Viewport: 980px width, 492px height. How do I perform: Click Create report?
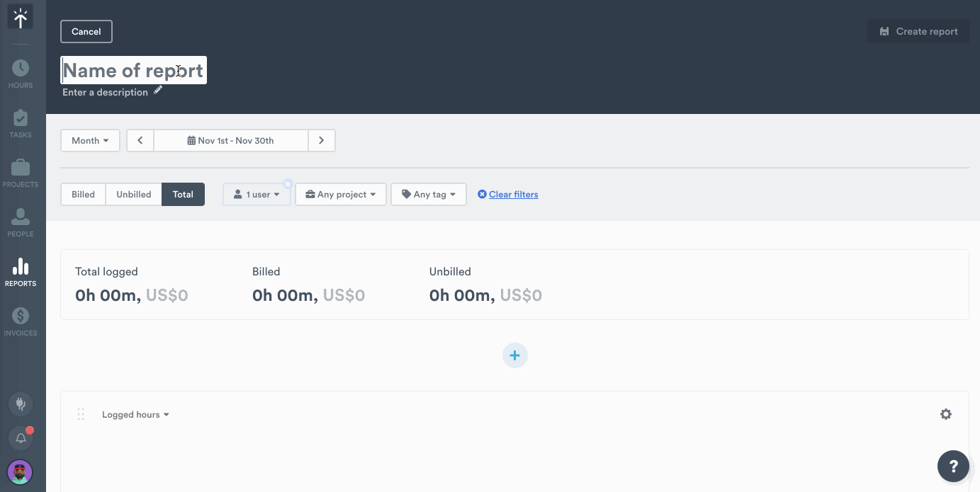918,31
